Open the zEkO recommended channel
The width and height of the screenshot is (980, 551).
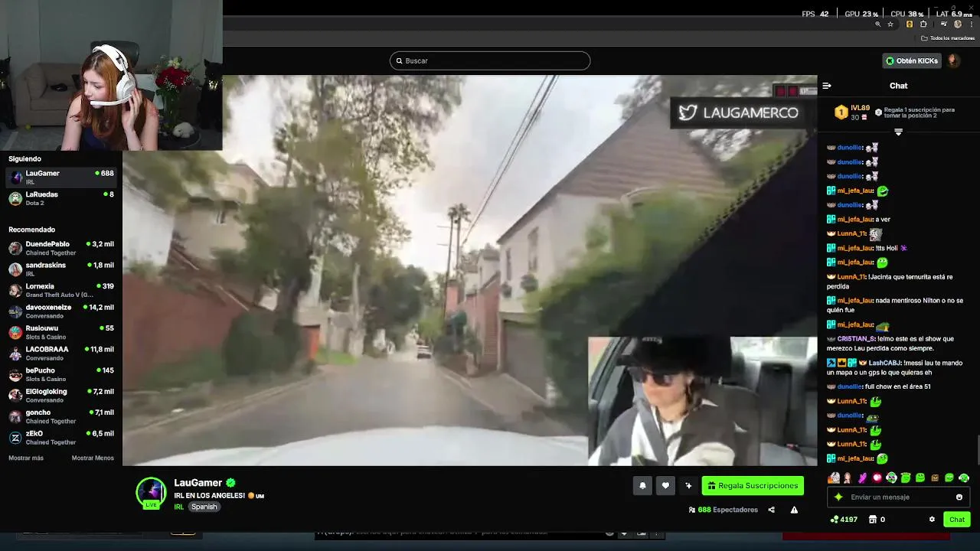pyautogui.click(x=61, y=437)
